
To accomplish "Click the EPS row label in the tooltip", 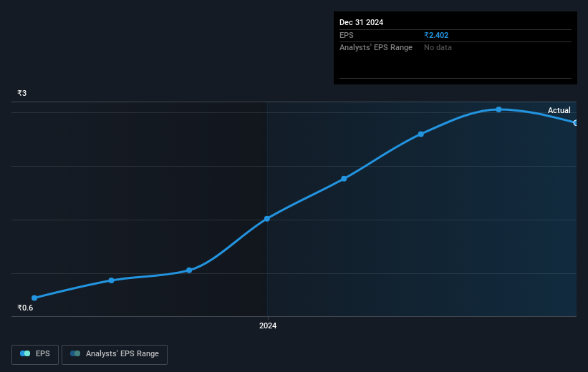I will (347, 35).
